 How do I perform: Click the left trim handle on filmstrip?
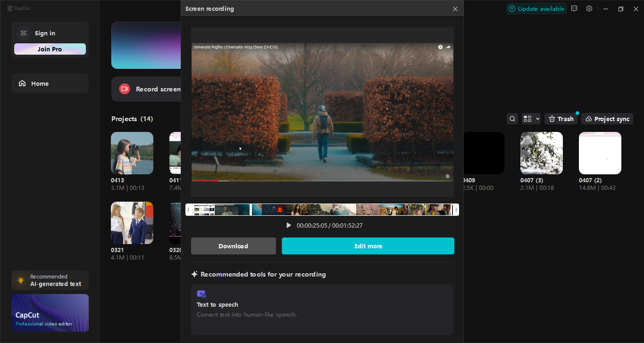click(188, 210)
